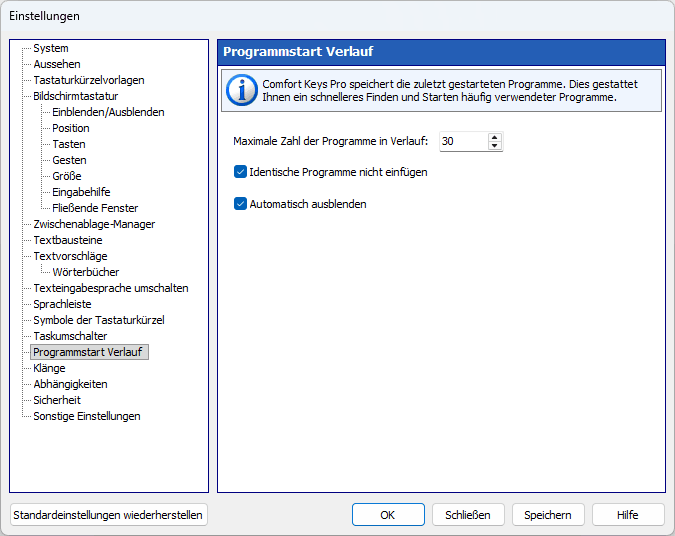
Task: Open Gesten settings
Action: click(x=69, y=160)
